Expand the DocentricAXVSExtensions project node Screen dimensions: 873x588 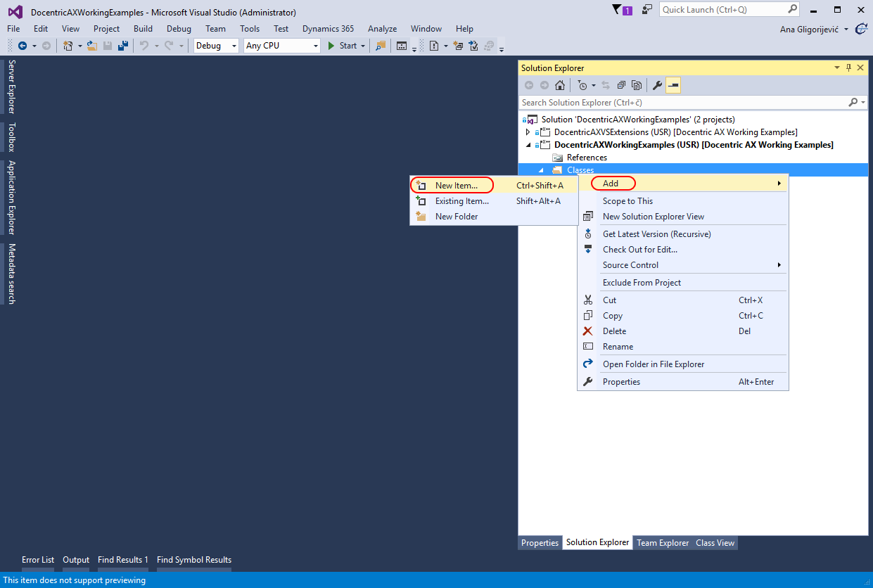point(528,132)
